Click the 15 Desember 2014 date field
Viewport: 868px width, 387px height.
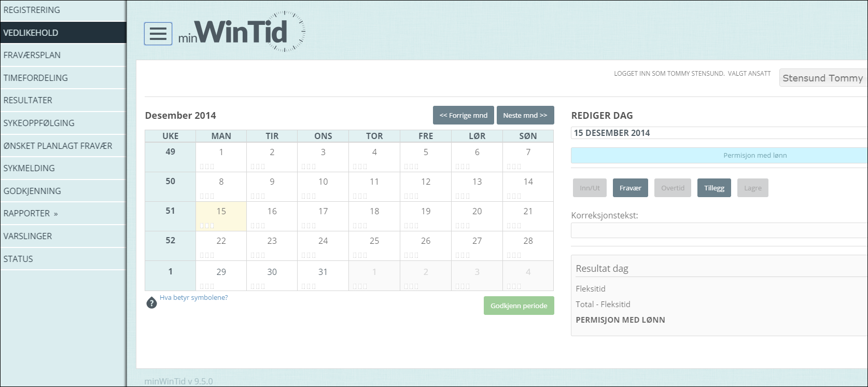click(719, 133)
